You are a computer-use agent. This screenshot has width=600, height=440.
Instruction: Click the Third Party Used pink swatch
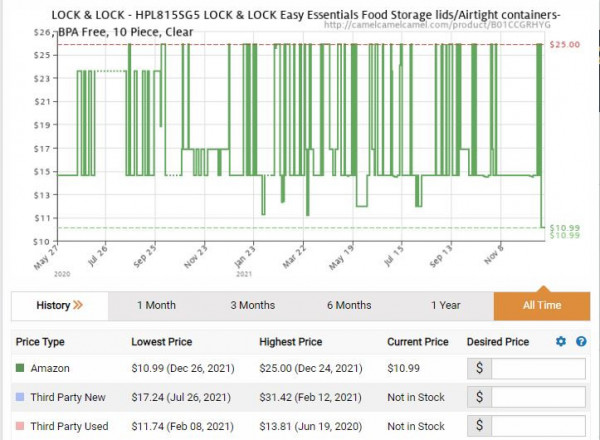pos(20,426)
